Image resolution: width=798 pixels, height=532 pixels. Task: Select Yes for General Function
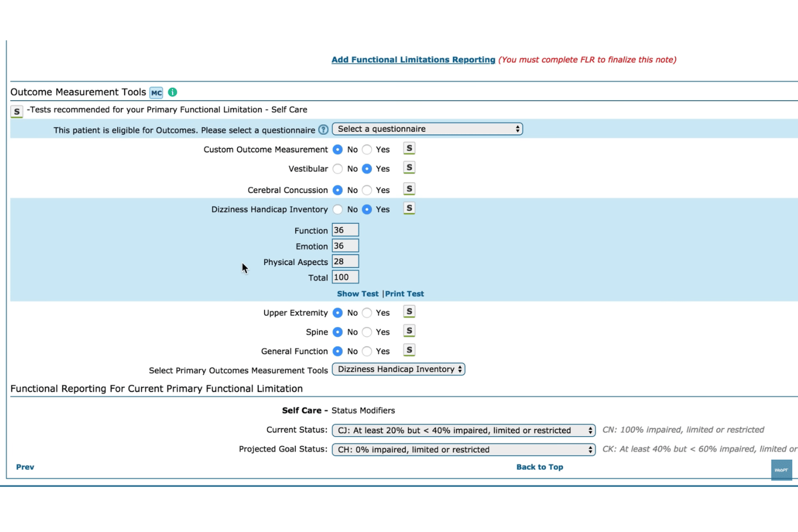tap(367, 351)
